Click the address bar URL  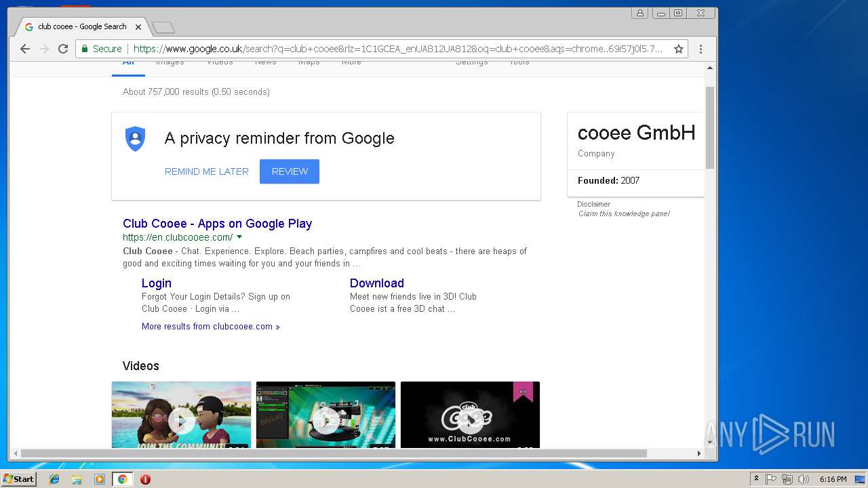398,49
